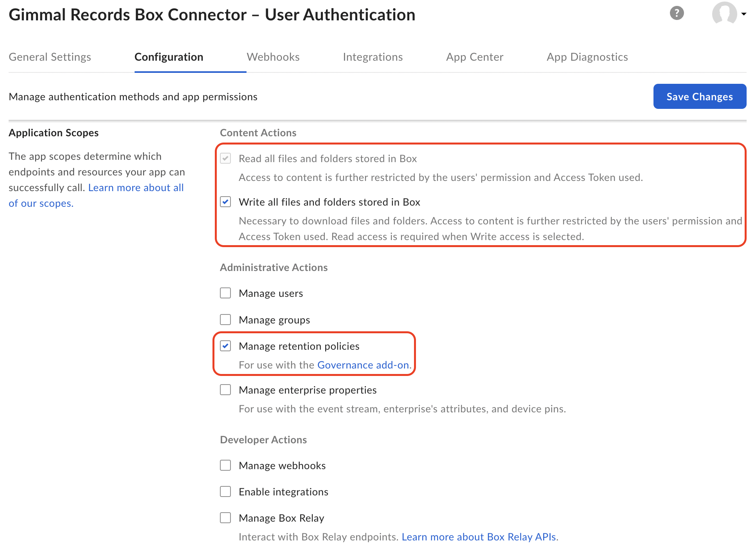Image resolution: width=756 pixels, height=560 pixels.
Task: Uncheck Write all files and folders
Action: (225, 202)
